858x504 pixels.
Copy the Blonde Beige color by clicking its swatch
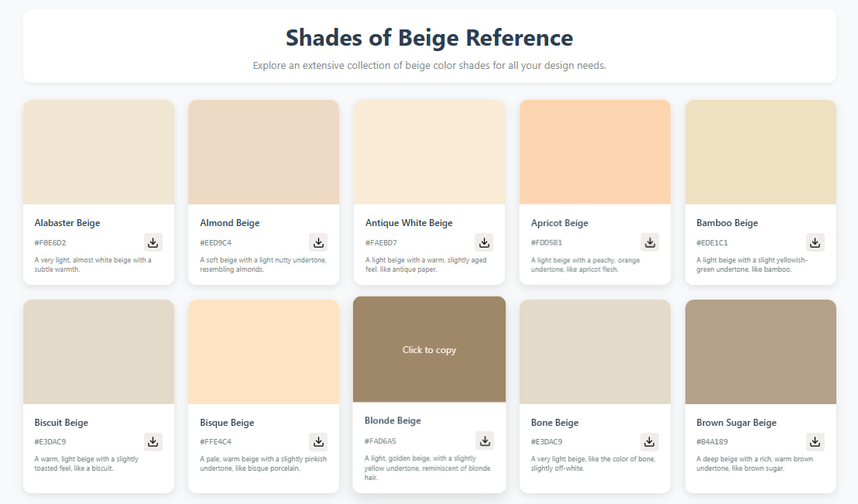tap(429, 349)
